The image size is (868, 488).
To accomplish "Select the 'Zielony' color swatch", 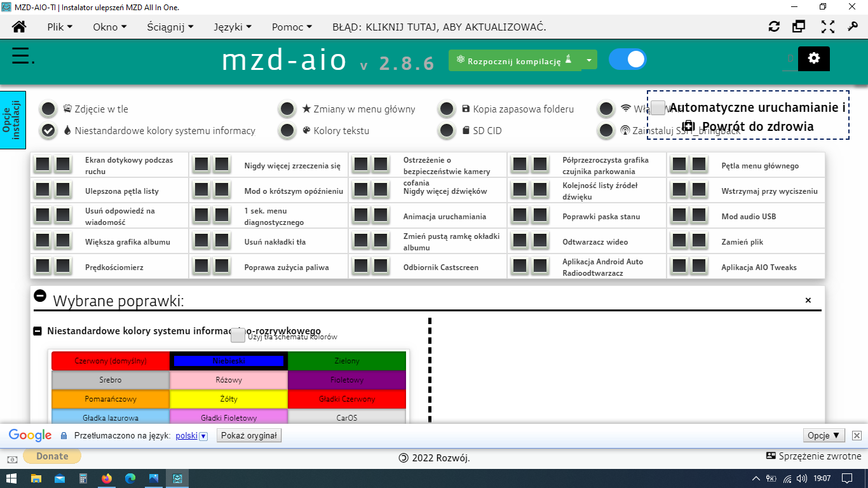I will (347, 361).
